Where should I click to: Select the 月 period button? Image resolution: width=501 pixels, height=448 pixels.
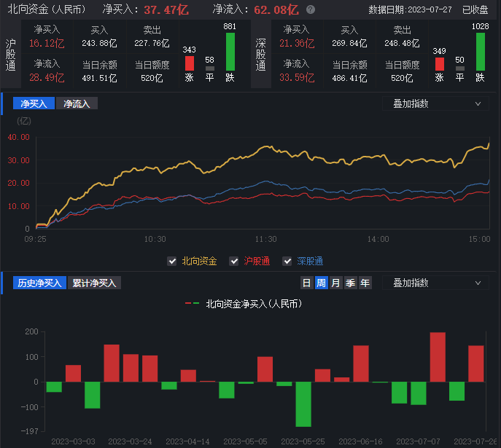(335, 283)
